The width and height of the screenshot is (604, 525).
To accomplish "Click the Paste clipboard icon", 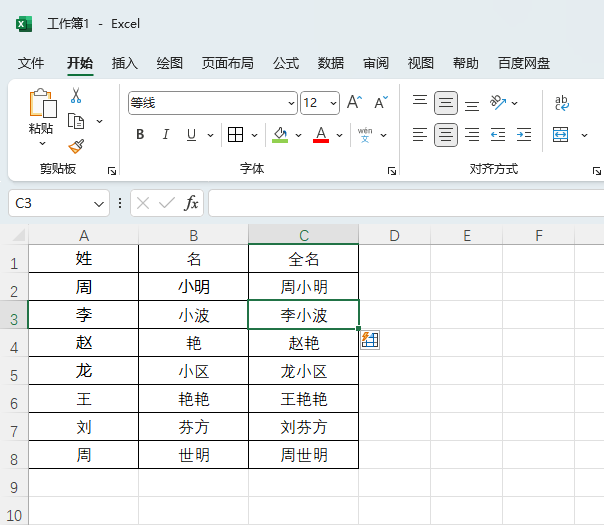I will coord(43,103).
